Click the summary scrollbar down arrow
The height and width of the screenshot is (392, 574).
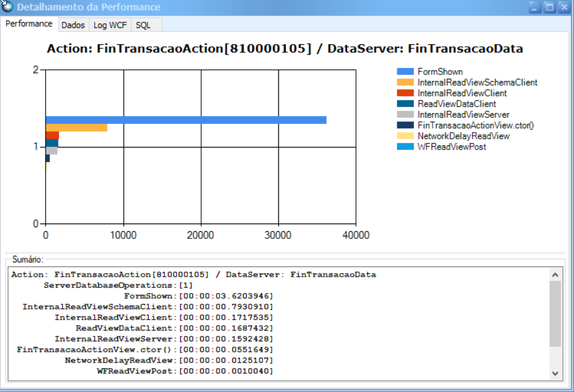555,373
